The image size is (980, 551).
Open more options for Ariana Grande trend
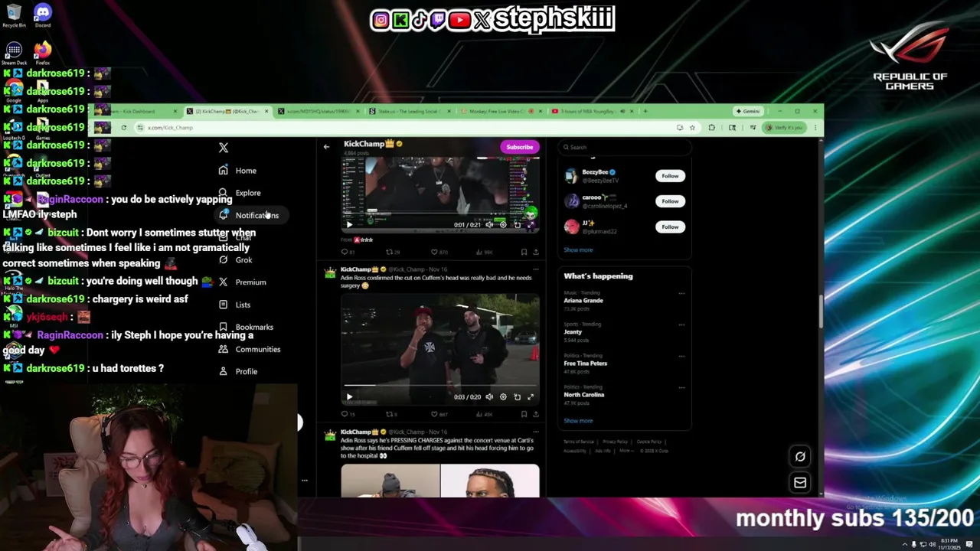(x=681, y=293)
